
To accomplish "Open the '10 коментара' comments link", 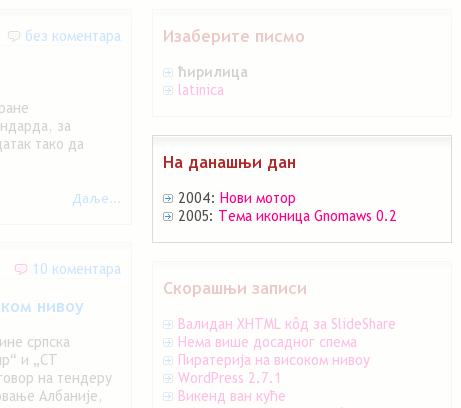I will [x=77, y=269].
